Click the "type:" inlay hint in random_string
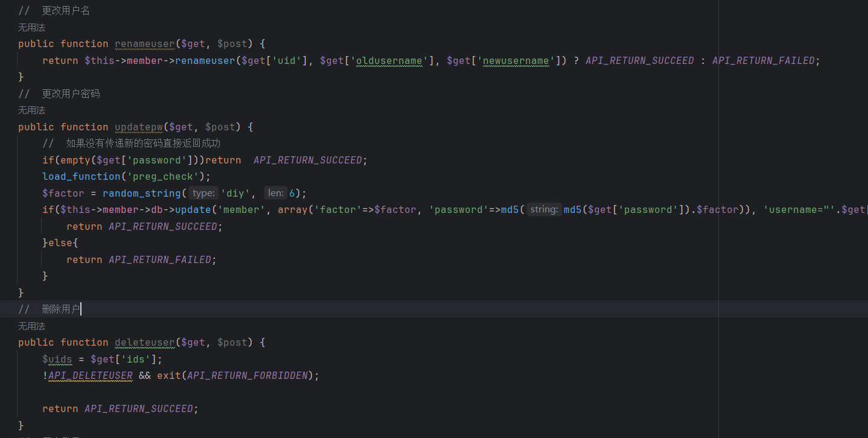 point(203,193)
